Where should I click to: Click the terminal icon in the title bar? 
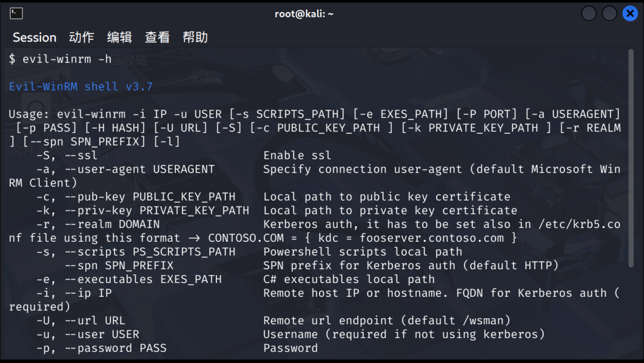click(16, 13)
